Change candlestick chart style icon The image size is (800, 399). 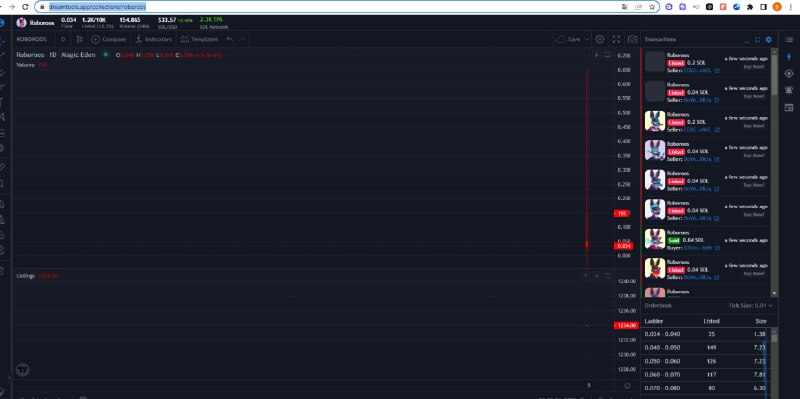[80, 39]
